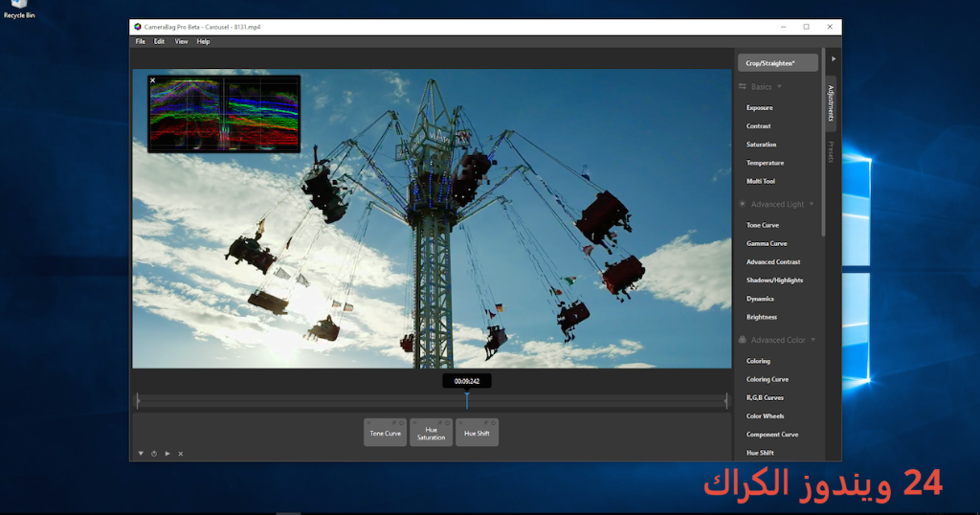
Task: Collapse the Basics section arrow
Action: click(x=779, y=86)
